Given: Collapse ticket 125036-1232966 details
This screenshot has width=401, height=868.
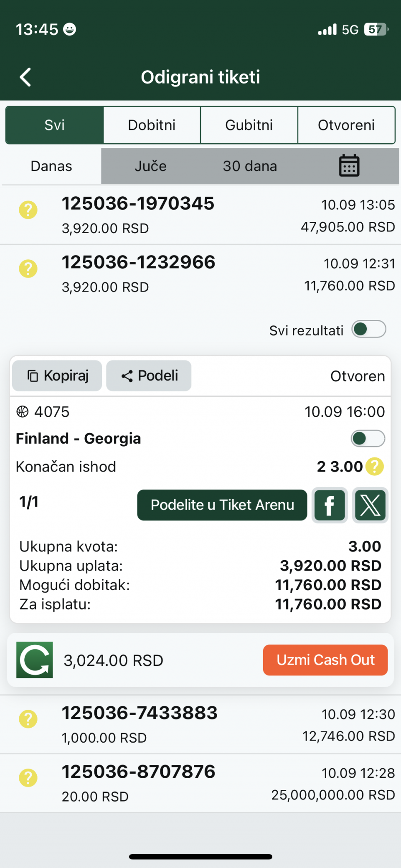Looking at the screenshot, I should [200, 274].
